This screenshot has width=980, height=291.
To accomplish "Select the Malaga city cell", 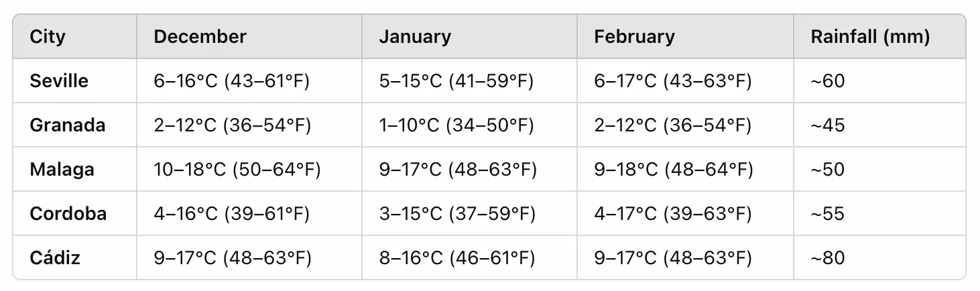I will click(x=62, y=170).
